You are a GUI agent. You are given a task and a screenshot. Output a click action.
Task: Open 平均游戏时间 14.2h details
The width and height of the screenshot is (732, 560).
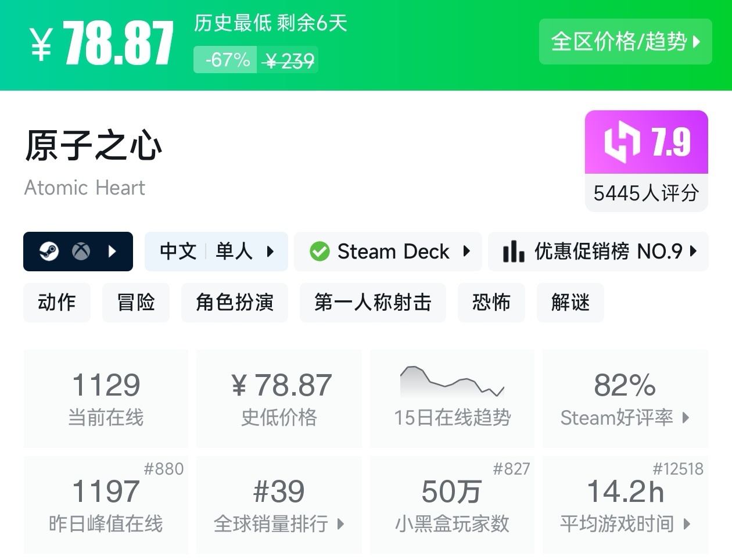click(x=625, y=505)
